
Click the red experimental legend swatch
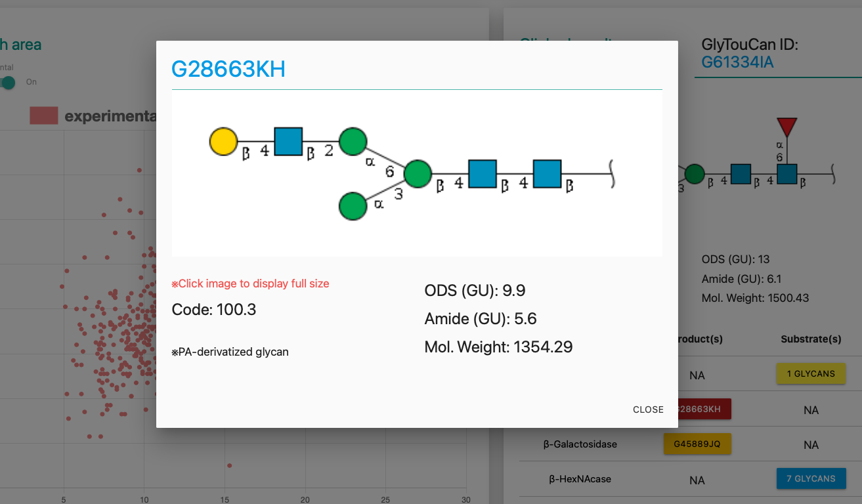pos(44,116)
